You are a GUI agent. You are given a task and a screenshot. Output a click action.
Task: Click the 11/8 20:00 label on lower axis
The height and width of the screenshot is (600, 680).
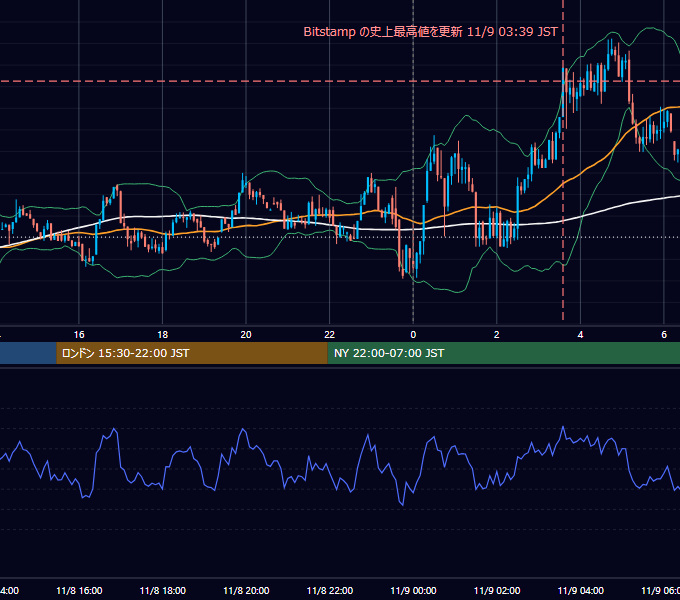246,591
